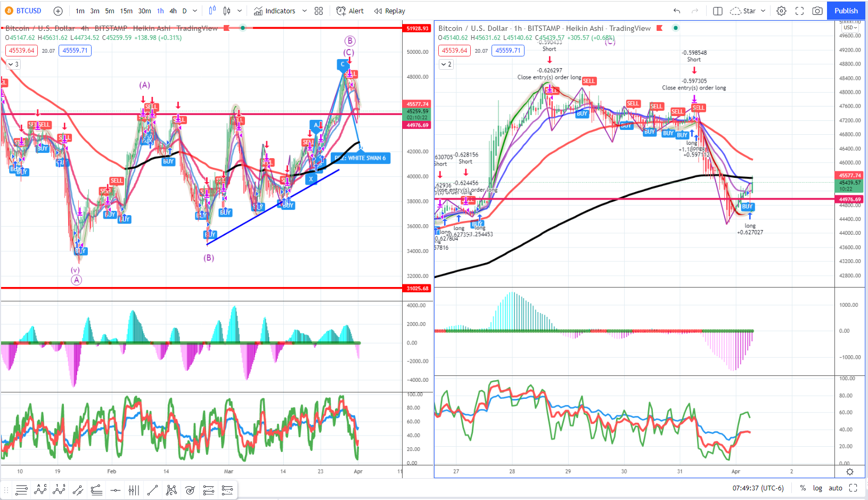
Task: Select the 3m timeframe
Action: tap(95, 11)
